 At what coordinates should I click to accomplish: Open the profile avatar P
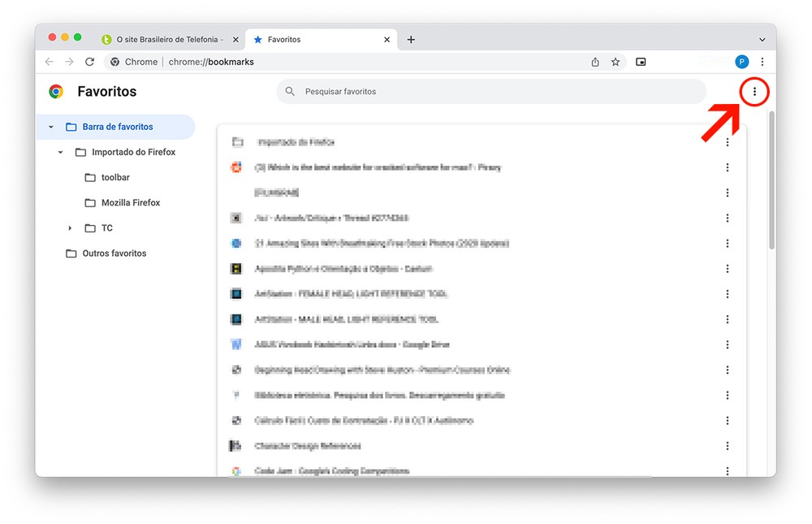pyautogui.click(x=741, y=62)
